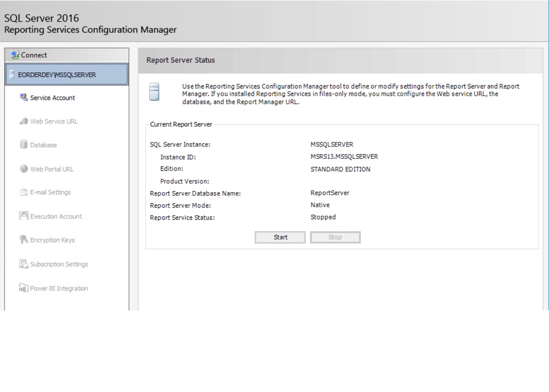Click the E-mail Settings envelope icon
Image resolution: width=549 pixels, height=392 pixels.
(23, 192)
